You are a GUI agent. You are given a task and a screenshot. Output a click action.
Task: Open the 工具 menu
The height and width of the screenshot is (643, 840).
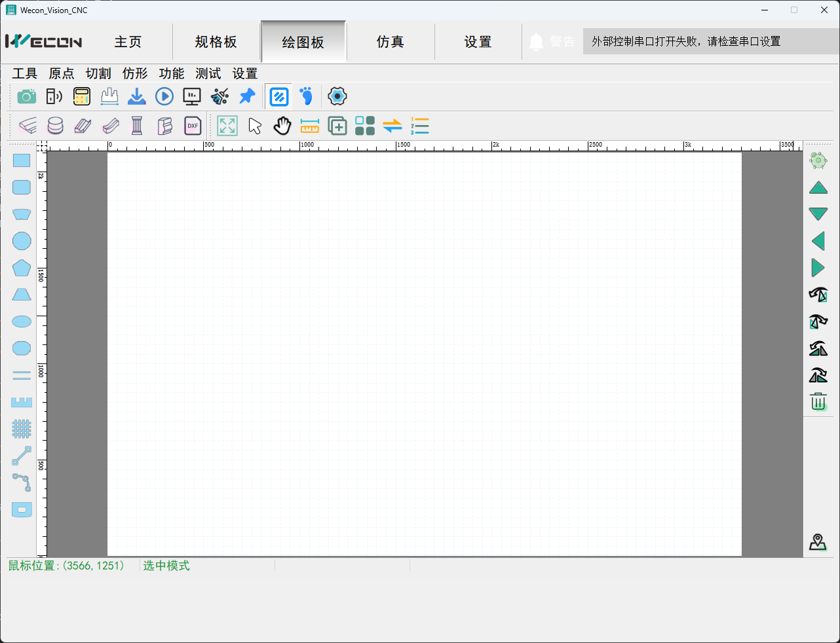pos(25,73)
